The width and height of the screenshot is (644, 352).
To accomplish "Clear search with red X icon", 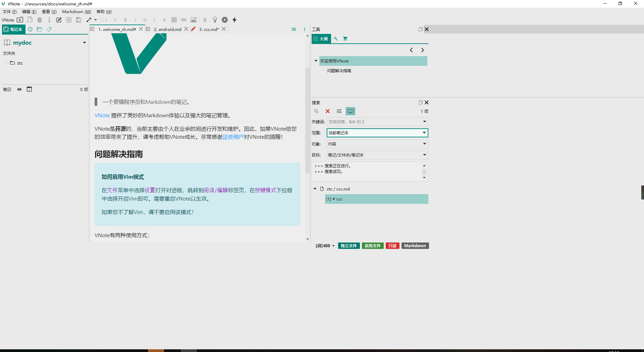I will 328,111.
